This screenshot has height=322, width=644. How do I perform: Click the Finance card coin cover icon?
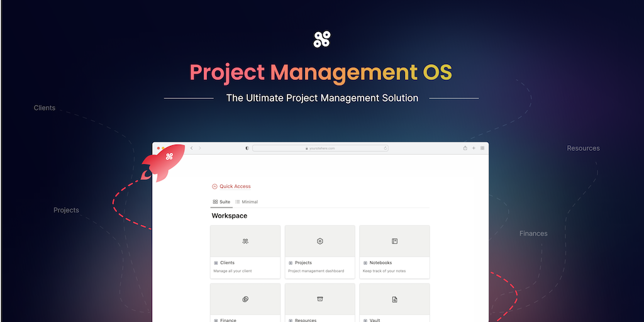[245, 299]
